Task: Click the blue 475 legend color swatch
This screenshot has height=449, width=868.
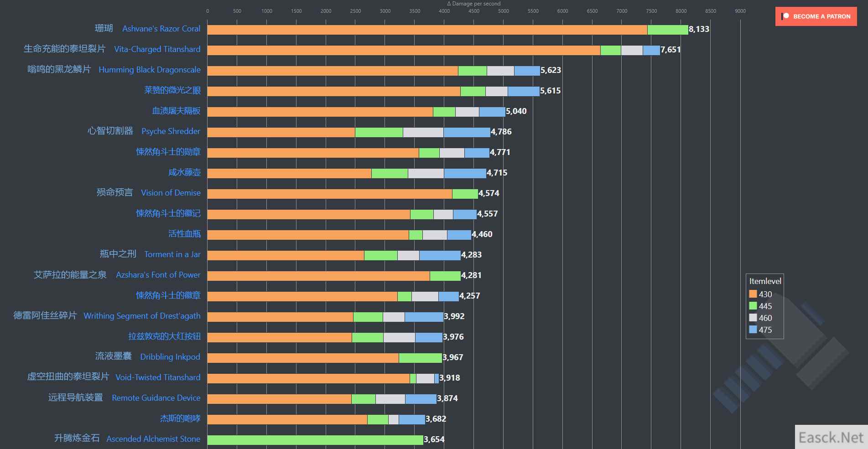Action: click(753, 330)
